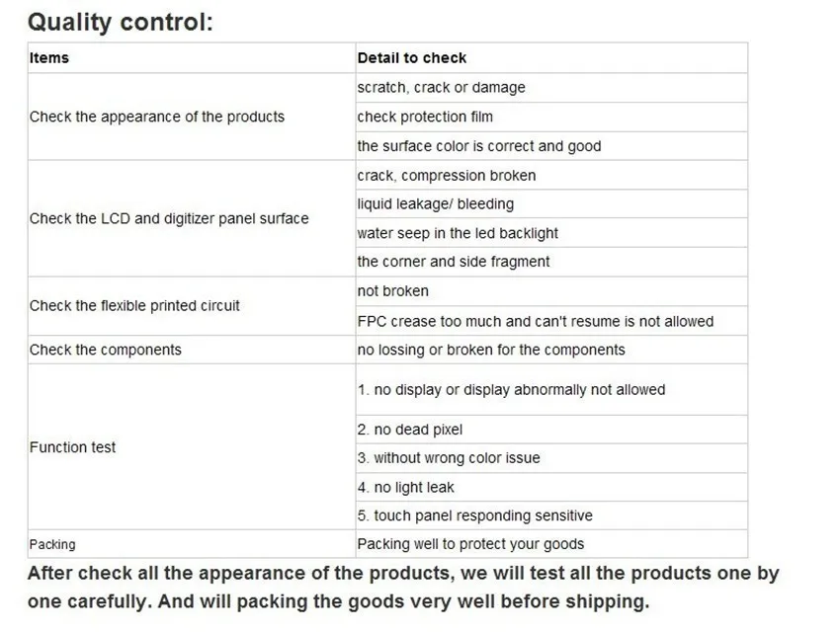The height and width of the screenshot is (633, 840).
Task: Click the 'Function test' item cell
Action: coord(192,447)
